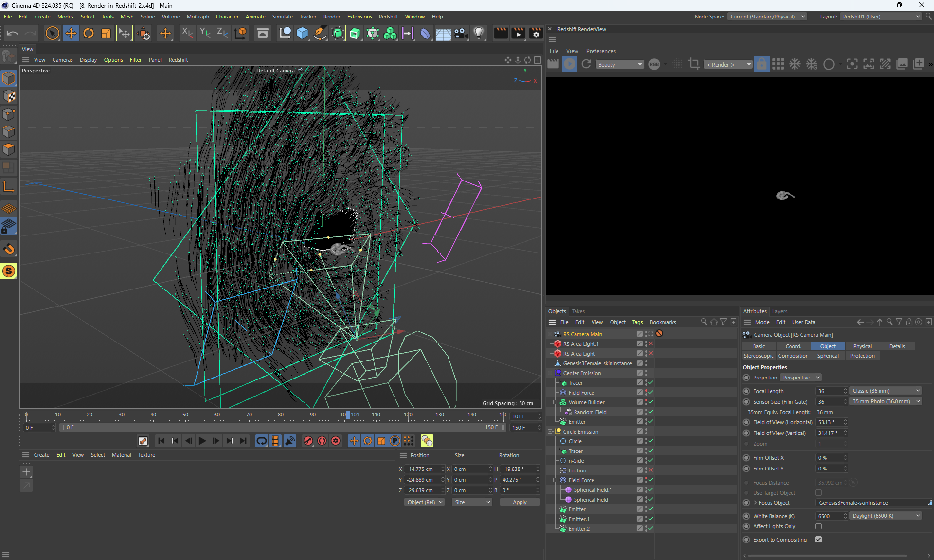The image size is (934, 560).
Task: Click the Light object icon
Action: click(x=479, y=34)
